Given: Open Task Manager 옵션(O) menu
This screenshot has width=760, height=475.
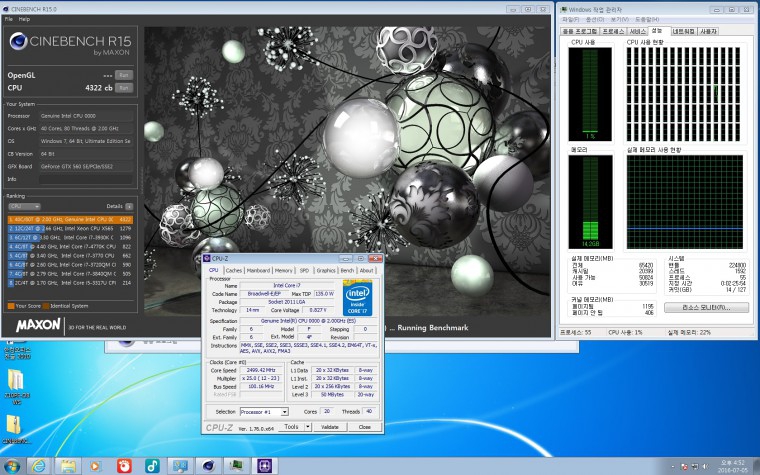Looking at the screenshot, I should [595, 20].
